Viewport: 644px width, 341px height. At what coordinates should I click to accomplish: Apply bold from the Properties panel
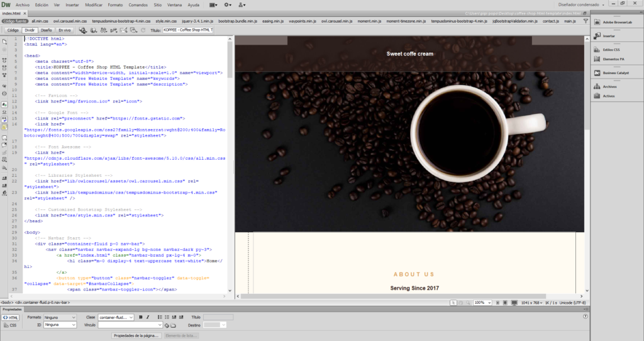pos(140,317)
